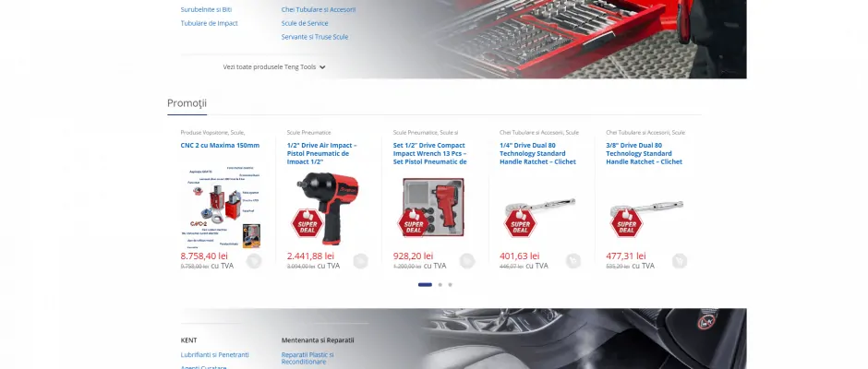This screenshot has width=868, height=369.
Task: Select the third promotions carousel page dot
Action: 450,285
